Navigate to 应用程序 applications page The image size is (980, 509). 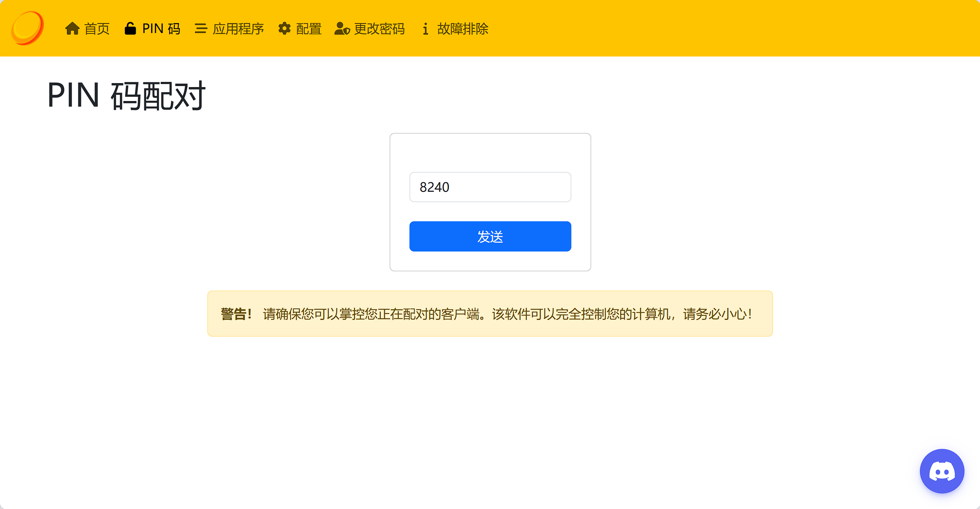(238, 29)
